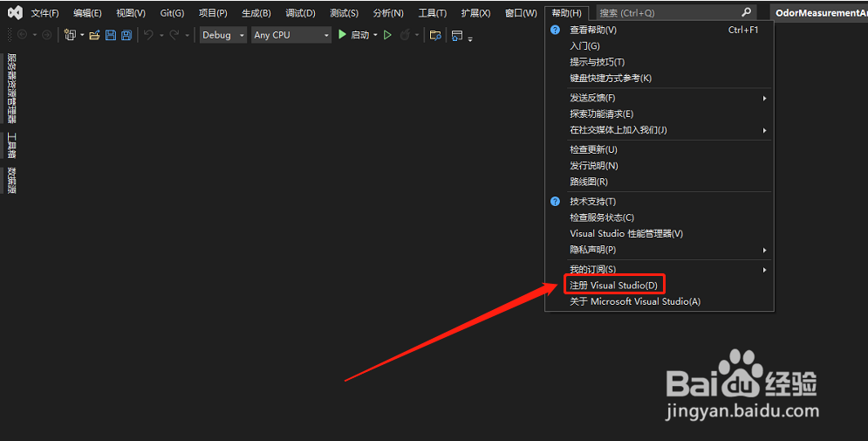Click the navigate backward arrow icon
The image size is (868, 441).
[22, 35]
